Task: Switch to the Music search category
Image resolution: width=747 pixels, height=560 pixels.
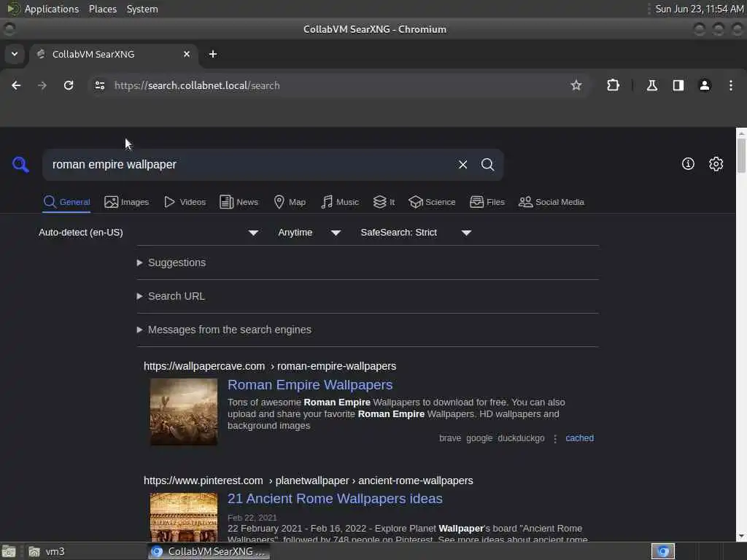Action: pos(340,202)
